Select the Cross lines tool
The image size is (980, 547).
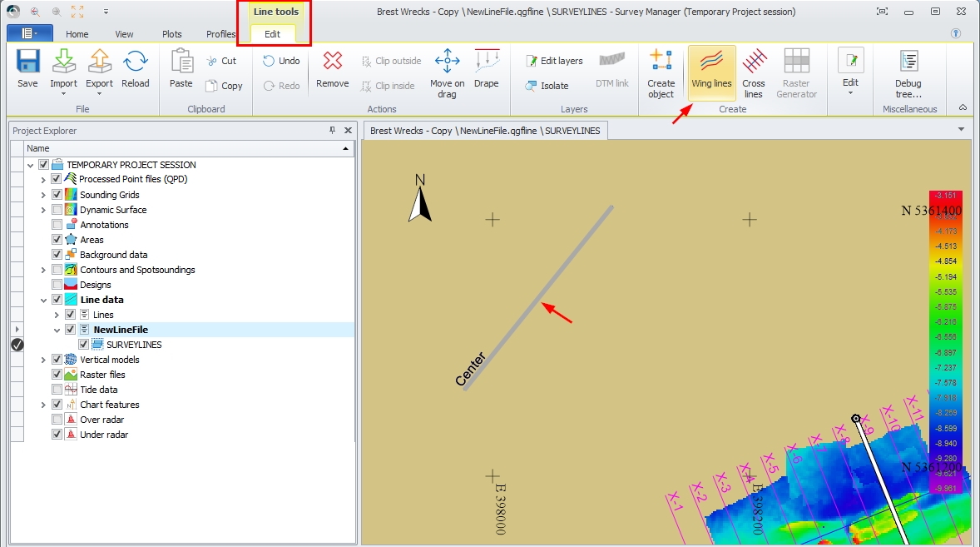[x=753, y=72]
